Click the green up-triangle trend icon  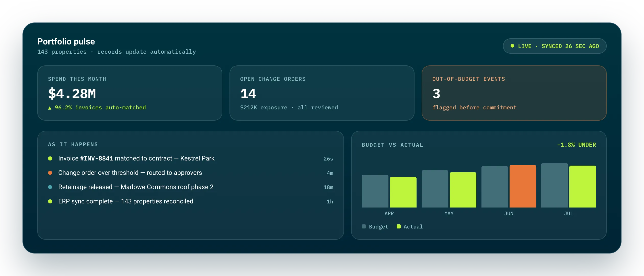point(50,108)
